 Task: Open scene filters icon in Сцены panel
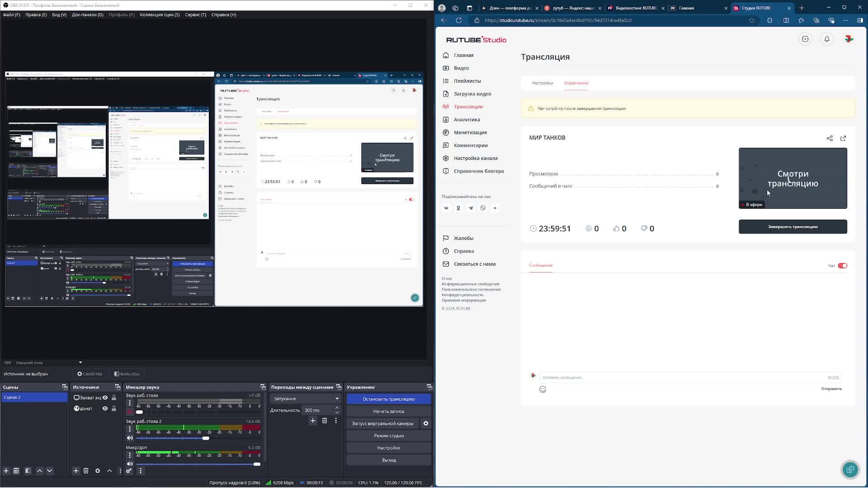point(28,471)
